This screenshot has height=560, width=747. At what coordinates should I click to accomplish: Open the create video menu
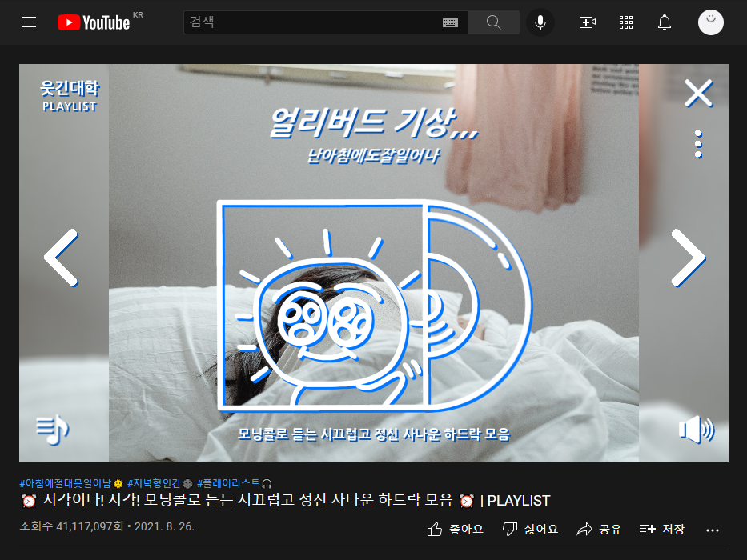pyautogui.click(x=588, y=22)
